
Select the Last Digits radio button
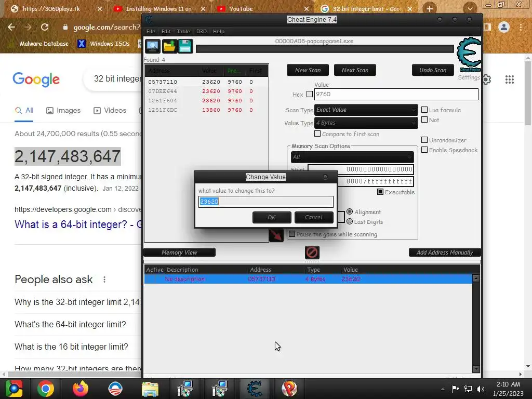[x=350, y=221]
